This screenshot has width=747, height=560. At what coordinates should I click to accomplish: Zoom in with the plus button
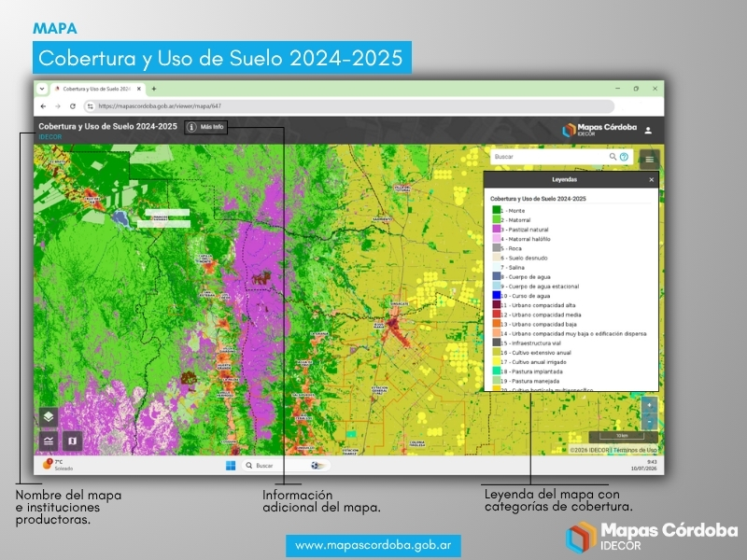click(x=649, y=406)
